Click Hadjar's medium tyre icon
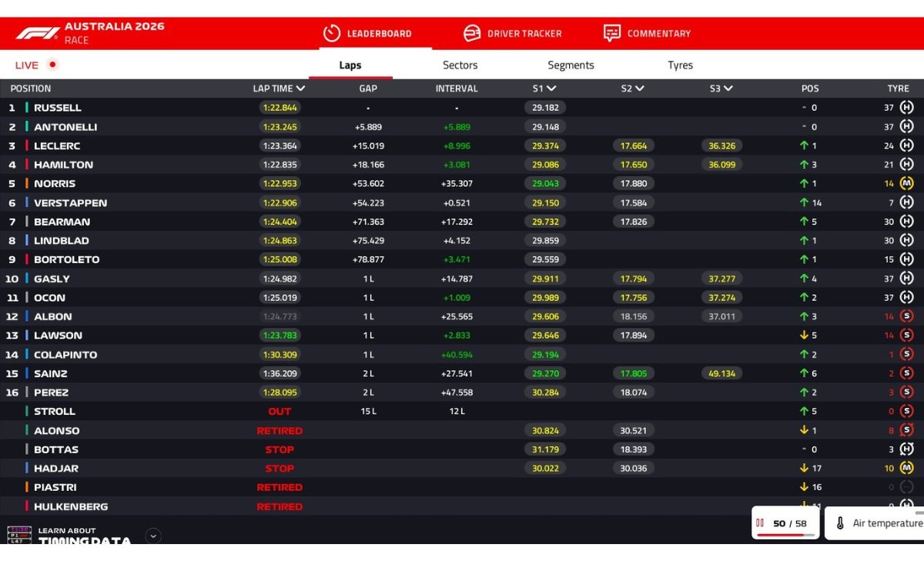Screen dimensions: 924x561 point(906,468)
